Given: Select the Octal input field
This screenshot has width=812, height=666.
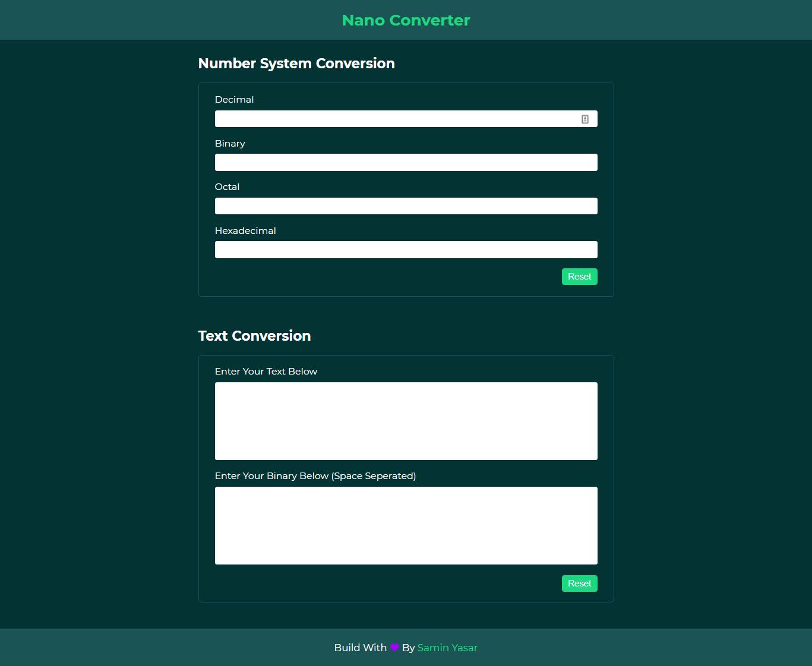Looking at the screenshot, I should coord(406,206).
